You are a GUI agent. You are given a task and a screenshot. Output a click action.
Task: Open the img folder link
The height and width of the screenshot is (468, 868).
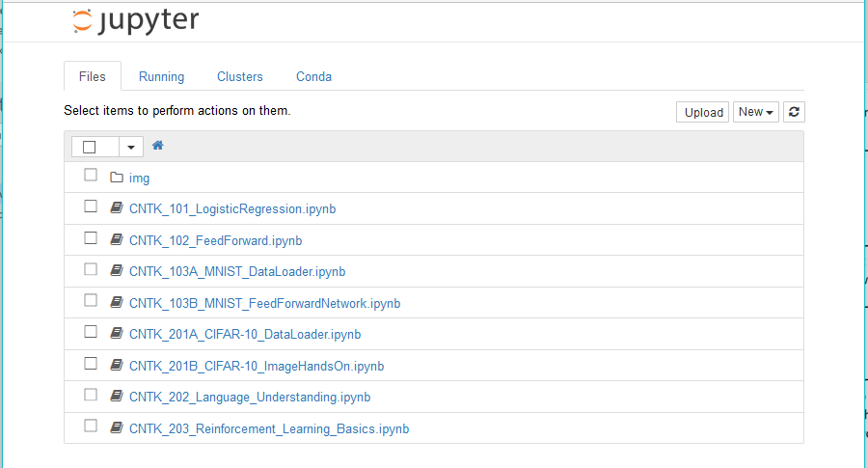pos(140,178)
